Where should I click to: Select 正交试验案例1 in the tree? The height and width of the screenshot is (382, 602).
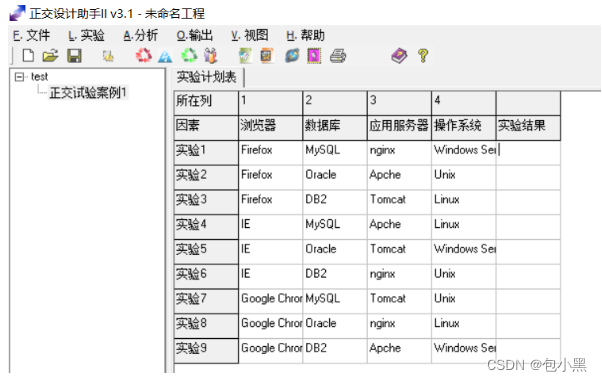[88, 93]
